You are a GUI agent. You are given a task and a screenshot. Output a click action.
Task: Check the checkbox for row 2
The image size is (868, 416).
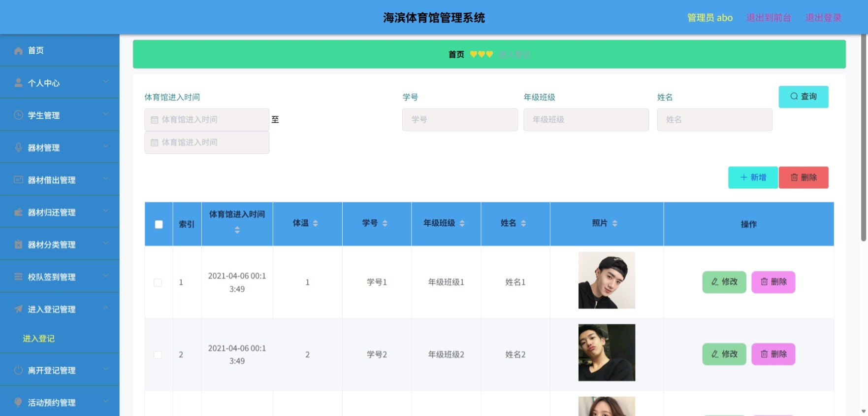(x=158, y=355)
